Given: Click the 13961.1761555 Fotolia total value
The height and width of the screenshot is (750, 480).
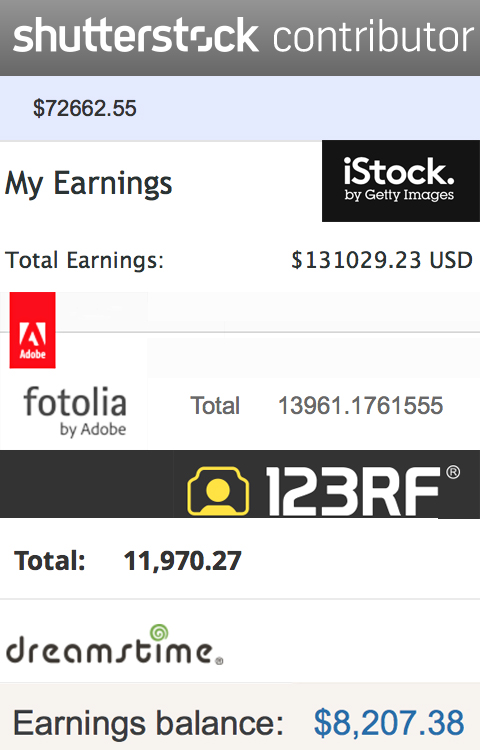Looking at the screenshot, I should click(x=361, y=406).
